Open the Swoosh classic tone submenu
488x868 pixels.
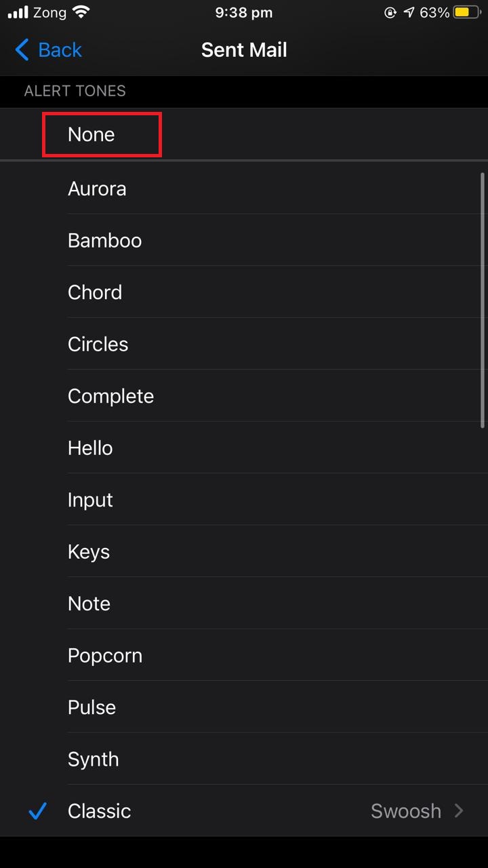click(x=405, y=810)
